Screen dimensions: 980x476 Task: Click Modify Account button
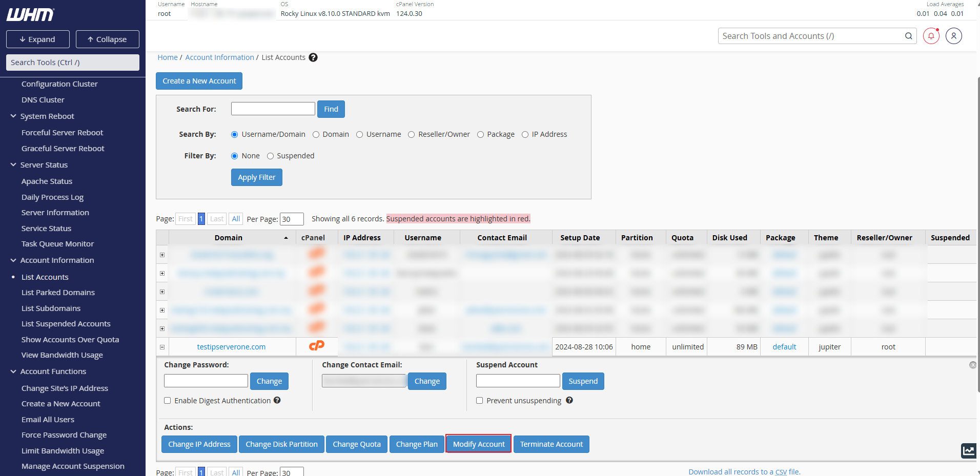tap(479, 444)
